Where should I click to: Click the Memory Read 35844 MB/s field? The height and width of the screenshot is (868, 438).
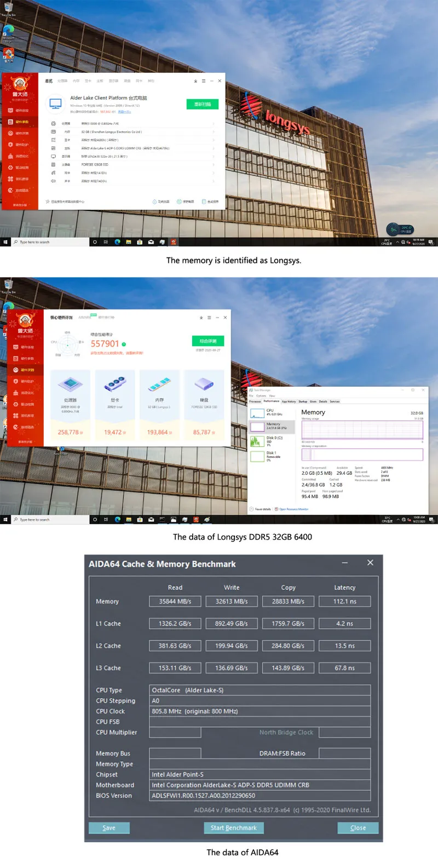pos(175,601)
